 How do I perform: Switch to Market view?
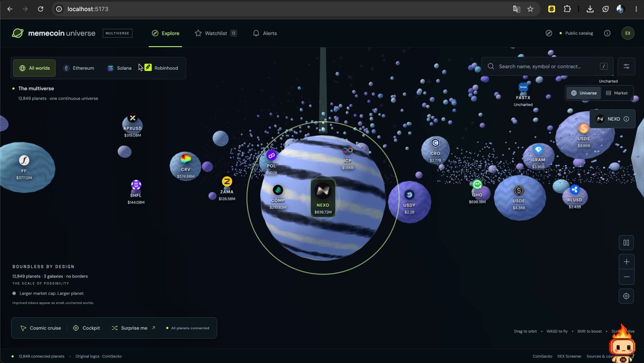tap(617, 93)
